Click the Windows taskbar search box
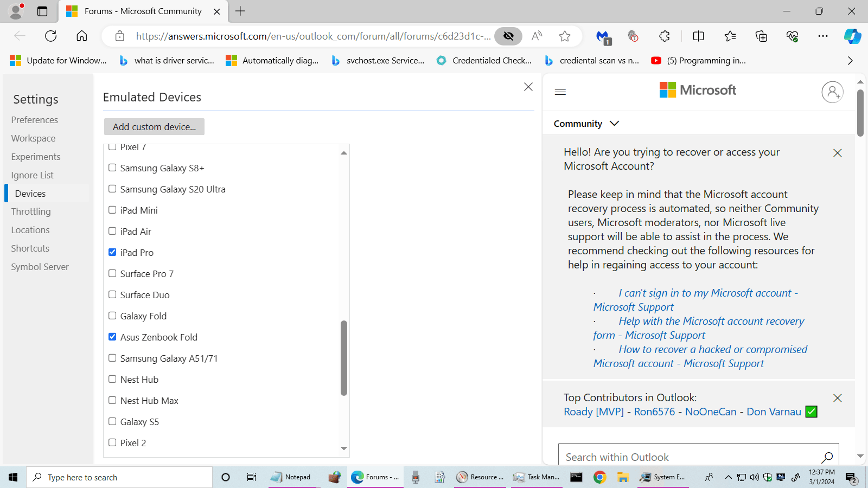This screenshot has width=868, height=488. click(119, 477)
